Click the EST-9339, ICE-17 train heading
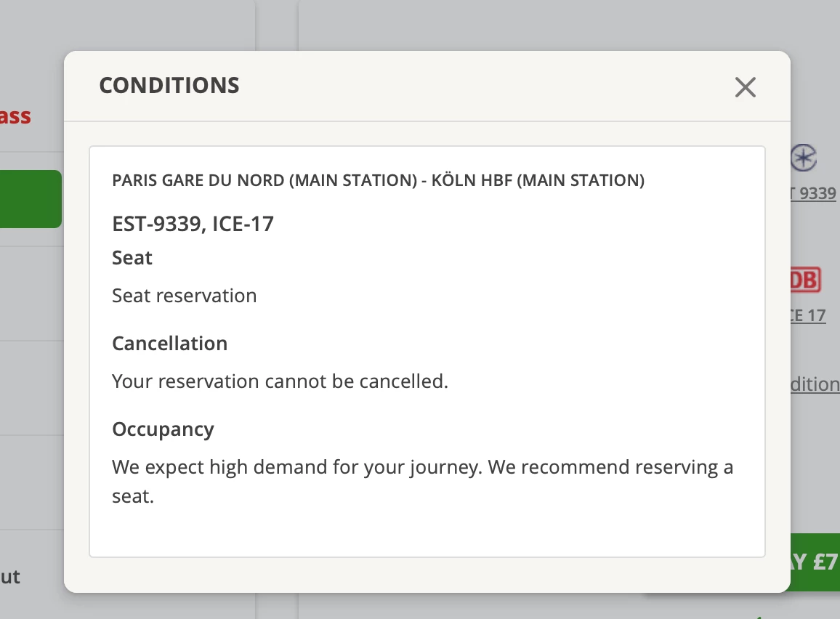 point(193,224)
